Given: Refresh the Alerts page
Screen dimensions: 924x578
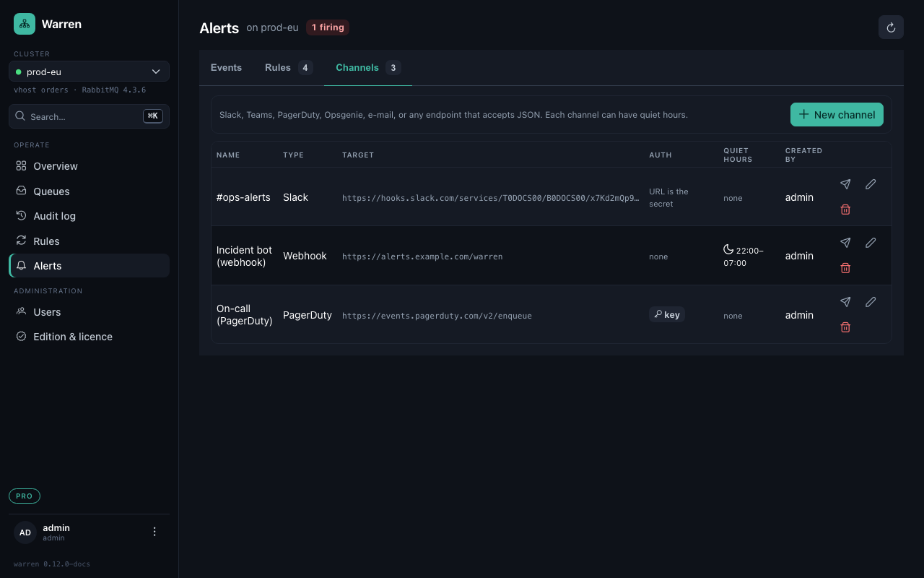Looking at the screenshot, I should point(891,27).
